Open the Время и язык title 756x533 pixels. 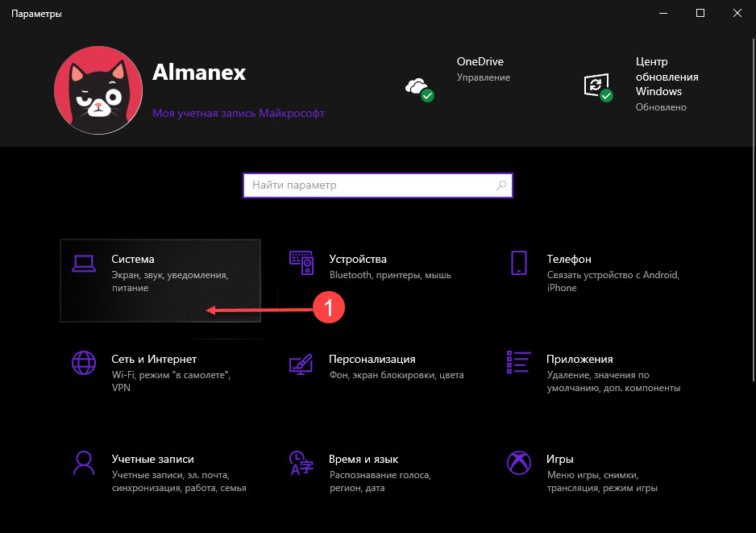[x=363, y=459]
